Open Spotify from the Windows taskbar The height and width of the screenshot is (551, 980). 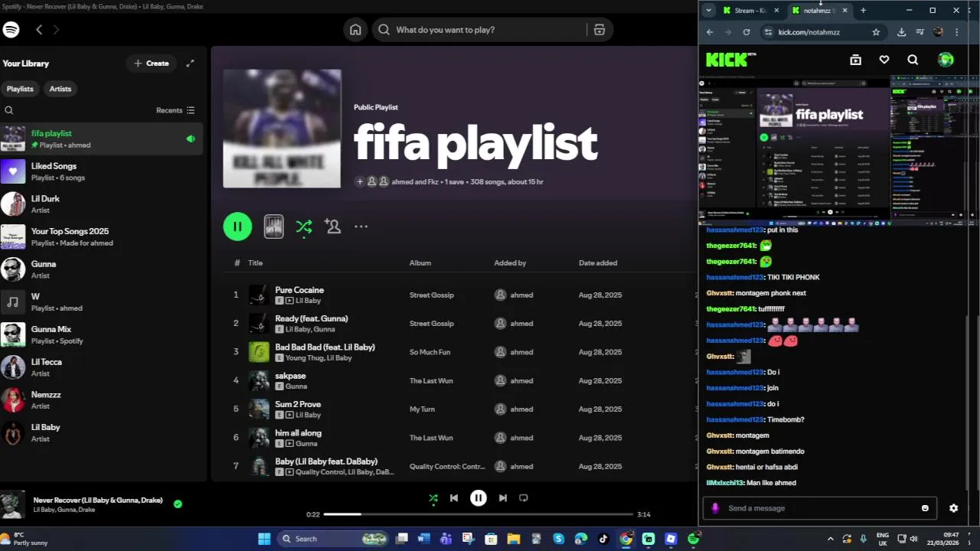[x=694, y=539]
